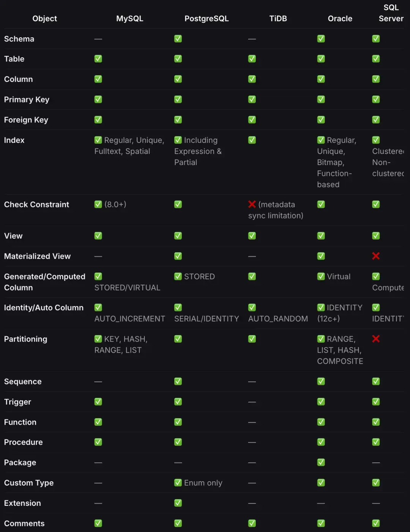The image size is (410, 532).
Task: Click the MySQL column header
Action: (130, 19)
